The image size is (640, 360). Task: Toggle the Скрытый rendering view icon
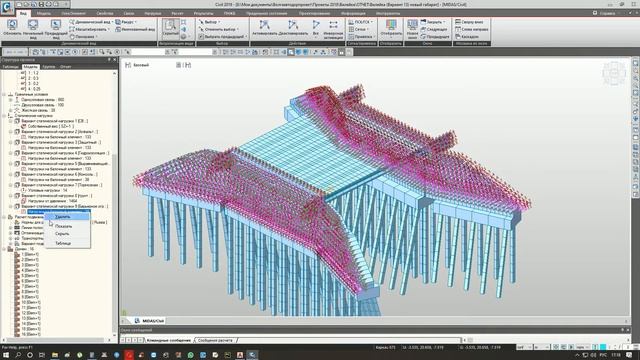click(x=170, y=28)
